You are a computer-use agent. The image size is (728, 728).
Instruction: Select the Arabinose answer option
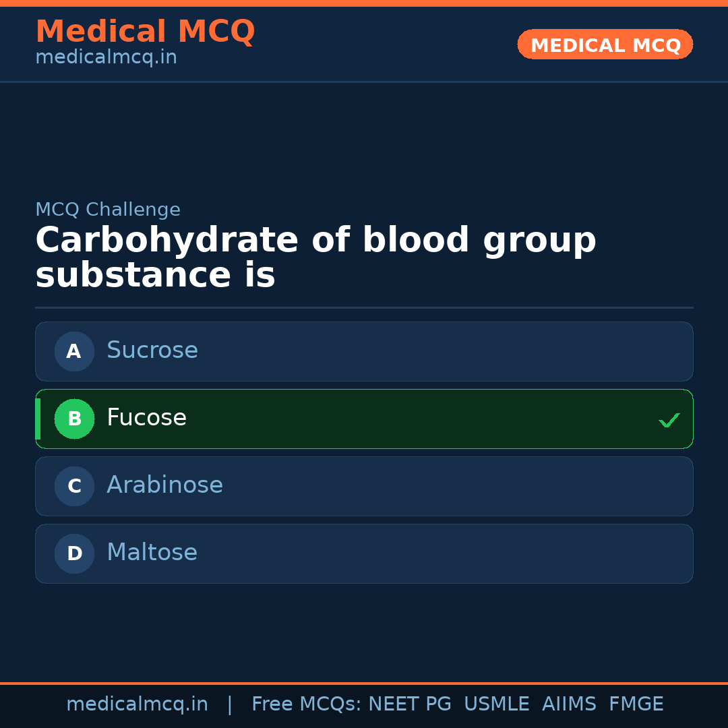(x=364, y=486)
